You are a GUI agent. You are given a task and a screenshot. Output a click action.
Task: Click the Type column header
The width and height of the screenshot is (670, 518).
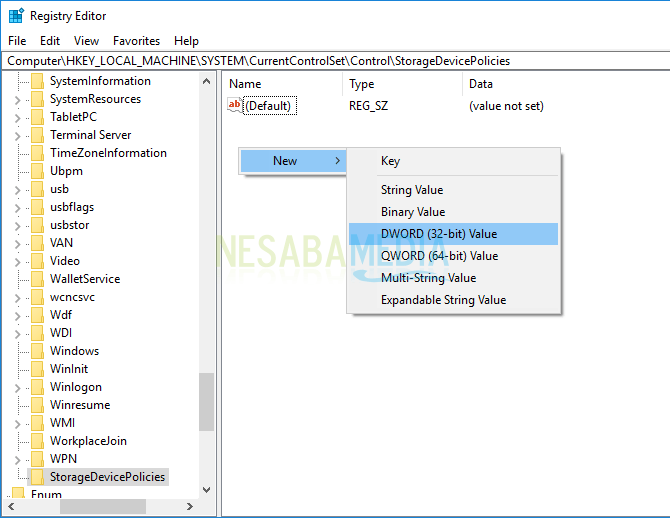[x=361, y=84]
